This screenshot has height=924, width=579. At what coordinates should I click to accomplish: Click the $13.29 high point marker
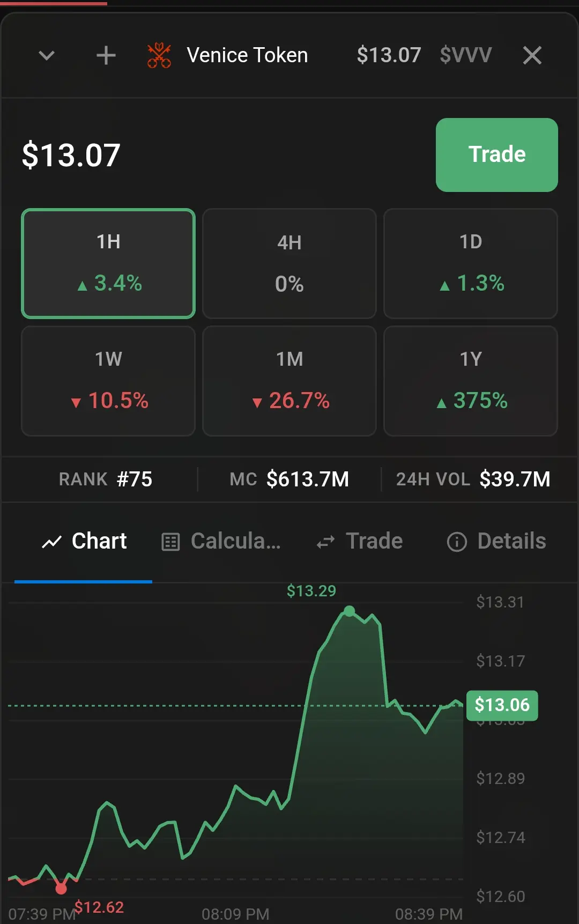tap(350, 611)
